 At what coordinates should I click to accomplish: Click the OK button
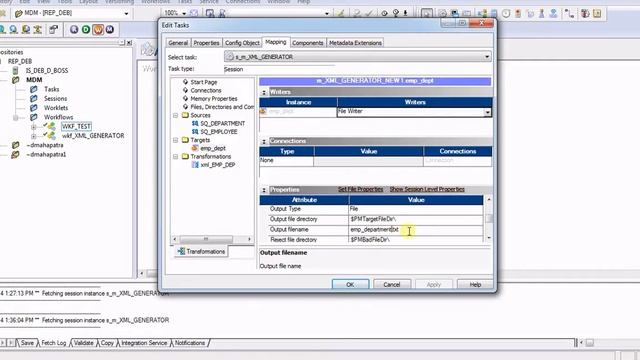pos(350,284)
